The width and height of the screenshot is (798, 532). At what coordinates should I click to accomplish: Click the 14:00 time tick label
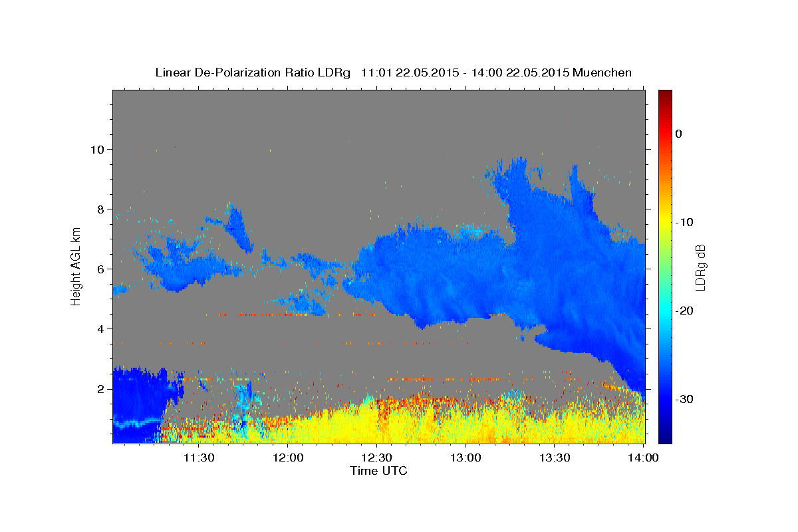643,458
